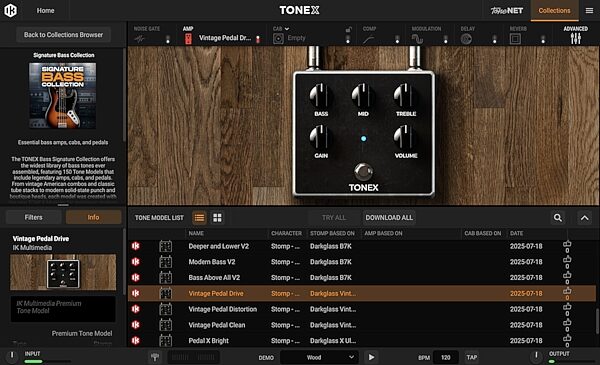Open the ToneNET tab

(507, 11)
